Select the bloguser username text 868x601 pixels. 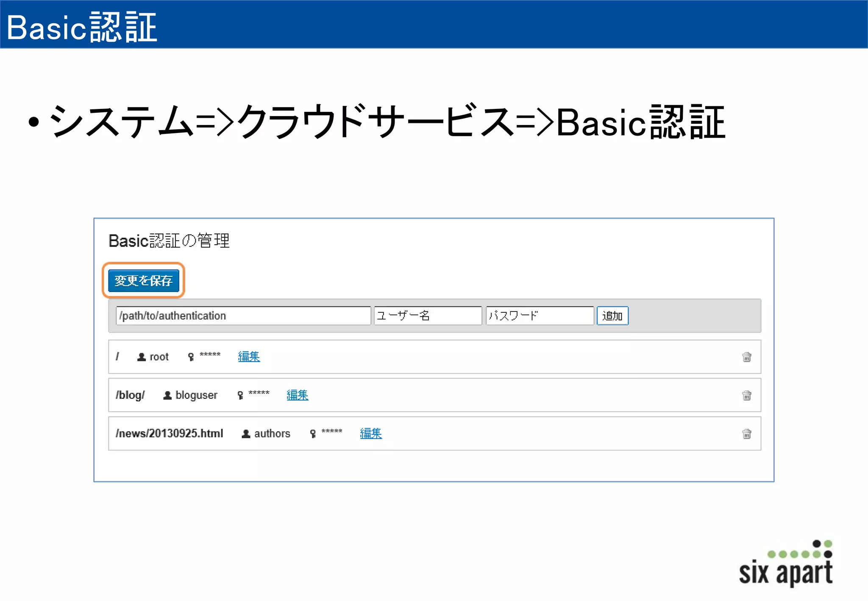[196, 395]
